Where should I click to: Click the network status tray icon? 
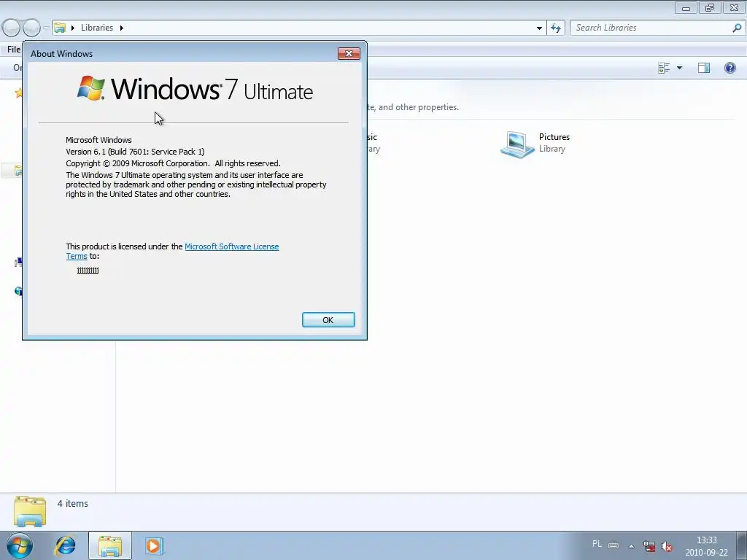click(649, 546)
